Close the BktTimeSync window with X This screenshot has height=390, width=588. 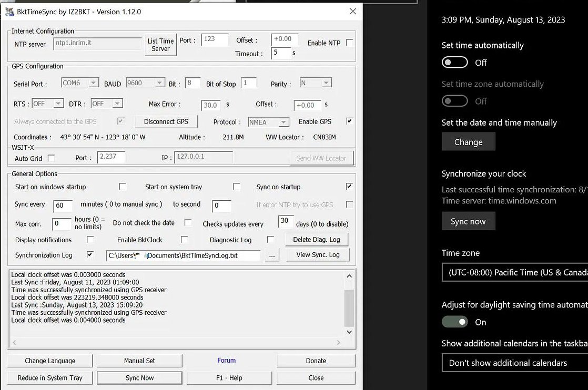point(353,12)
